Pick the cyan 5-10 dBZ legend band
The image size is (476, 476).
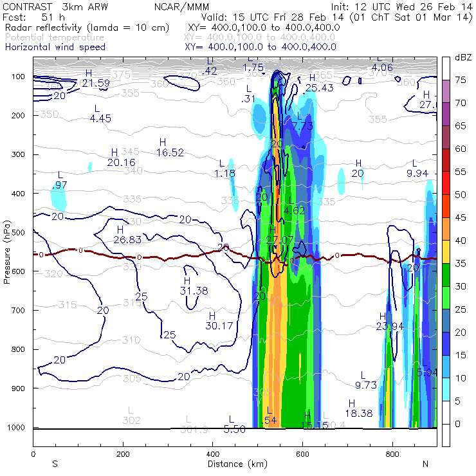pos(446,389)
